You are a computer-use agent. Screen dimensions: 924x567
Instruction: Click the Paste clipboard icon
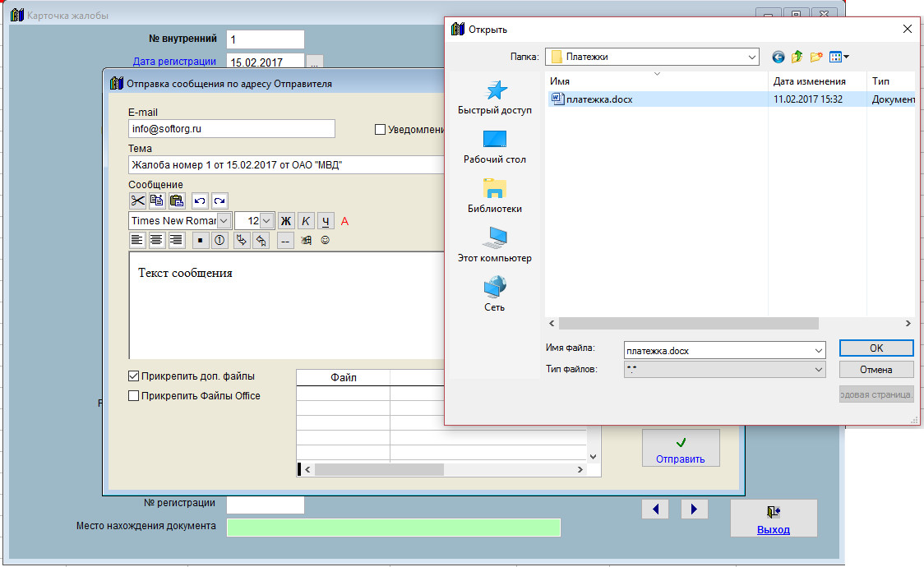click(x=177, y=201)
